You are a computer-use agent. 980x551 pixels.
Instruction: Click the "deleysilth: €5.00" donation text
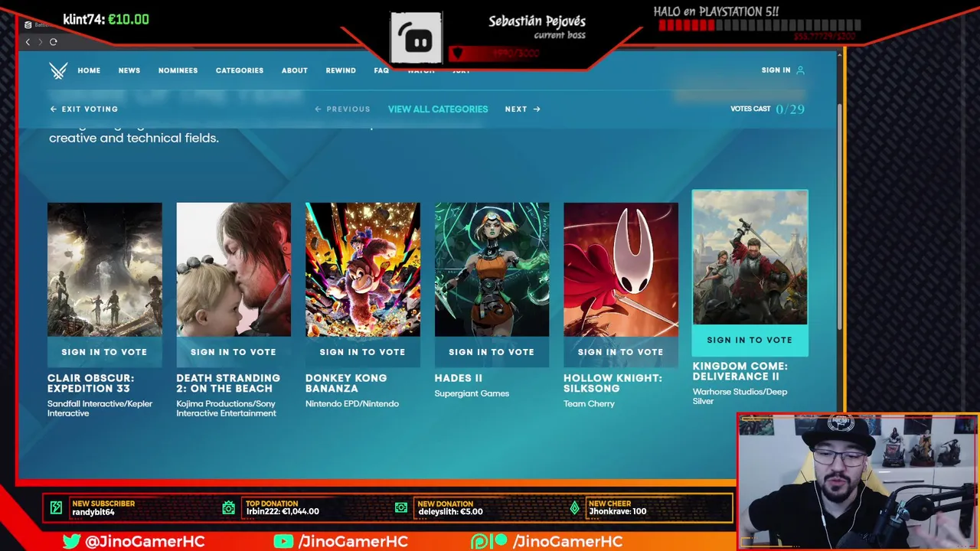(450, 512)
